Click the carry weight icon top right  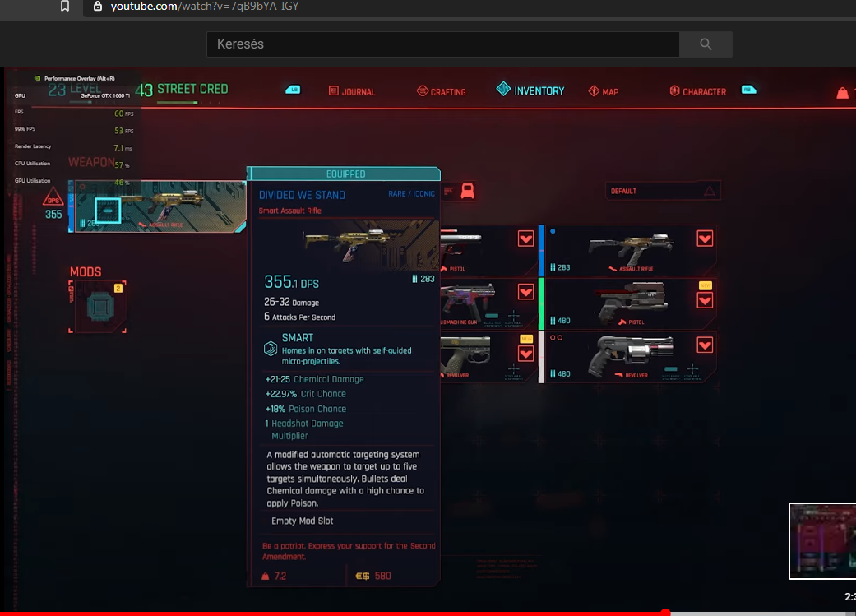(x=842, y=93)
